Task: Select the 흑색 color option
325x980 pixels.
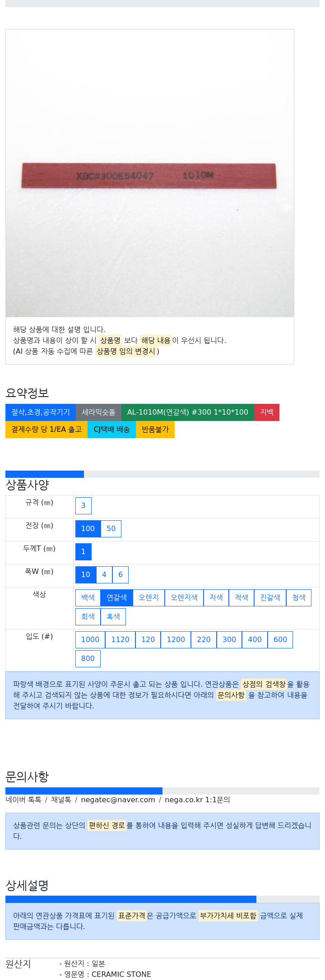Action: [x=113, y=617]
